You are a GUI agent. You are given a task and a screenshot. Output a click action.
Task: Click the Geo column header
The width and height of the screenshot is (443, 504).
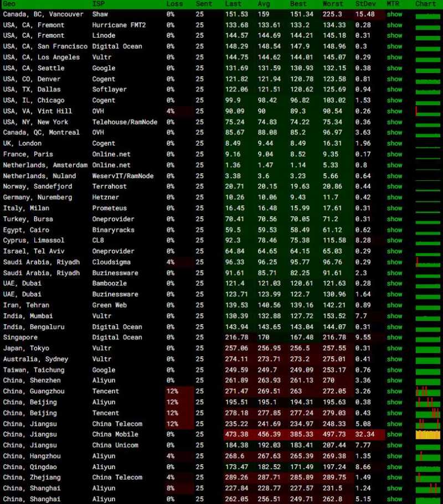[9, 4]
